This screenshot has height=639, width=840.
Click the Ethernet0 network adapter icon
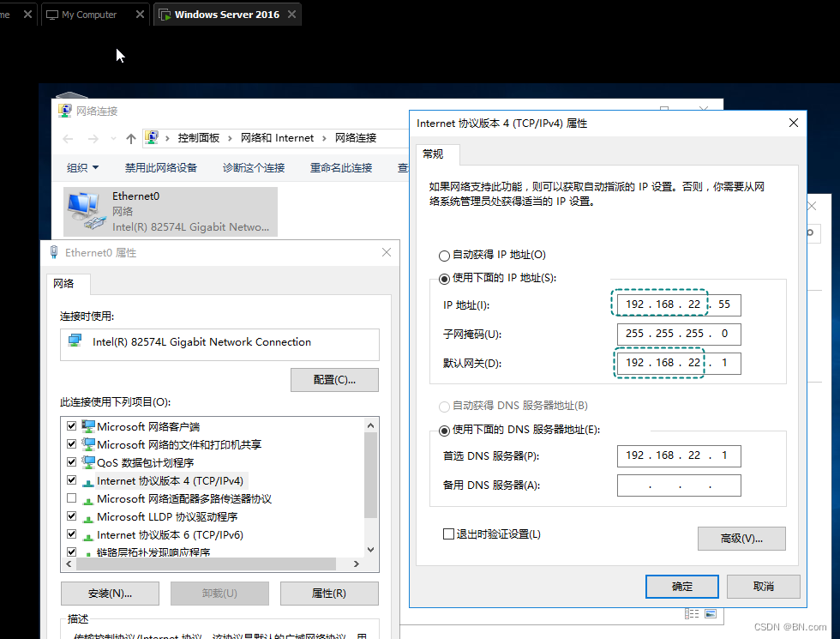86,211
